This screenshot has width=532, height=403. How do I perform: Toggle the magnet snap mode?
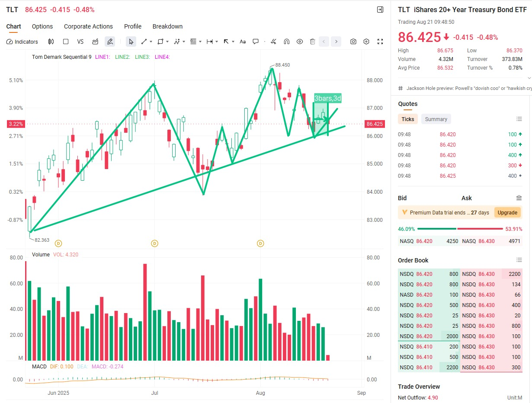pyautogui.click(x=286, y=42)
